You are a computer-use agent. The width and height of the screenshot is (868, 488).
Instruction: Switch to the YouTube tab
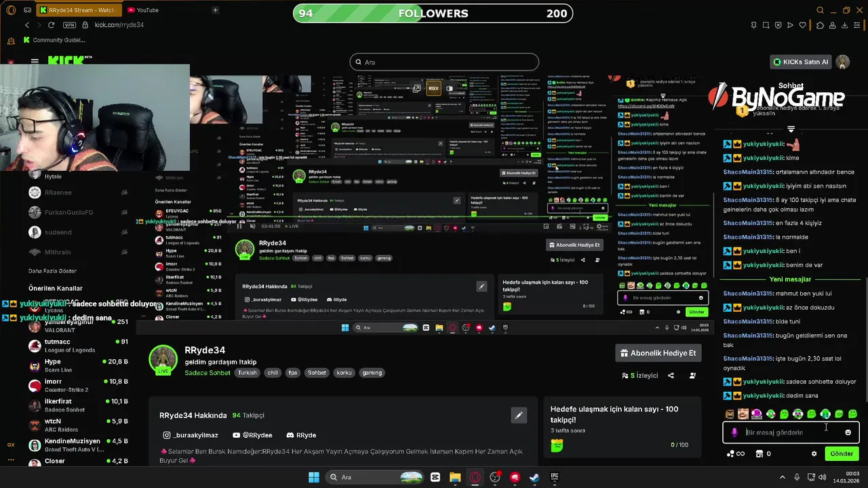pos(143,10)
